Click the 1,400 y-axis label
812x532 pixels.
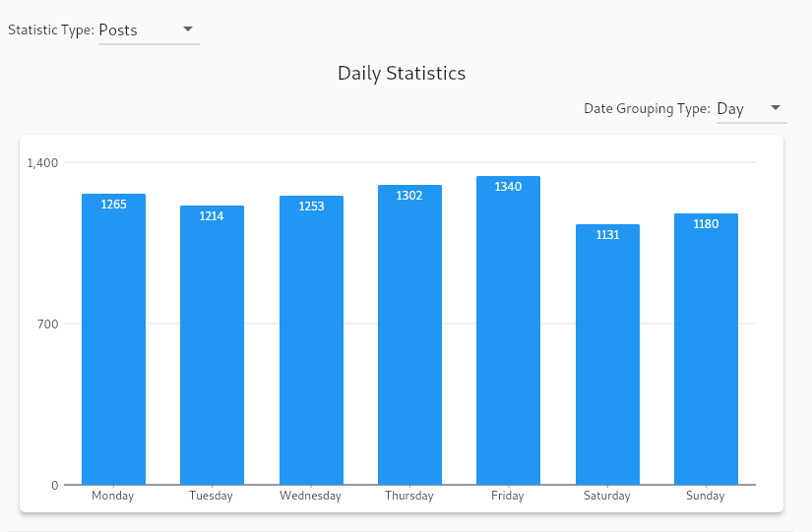tap(42, 162)
